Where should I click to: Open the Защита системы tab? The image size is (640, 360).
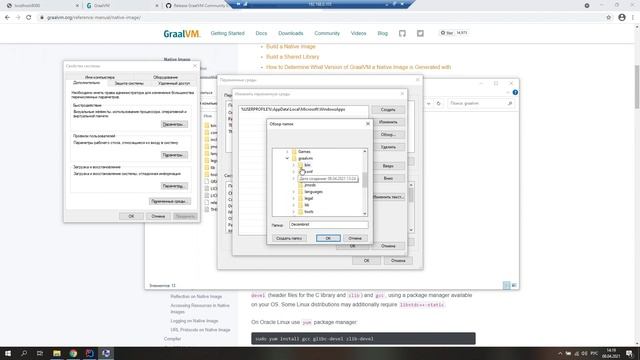tap(129, 83)
